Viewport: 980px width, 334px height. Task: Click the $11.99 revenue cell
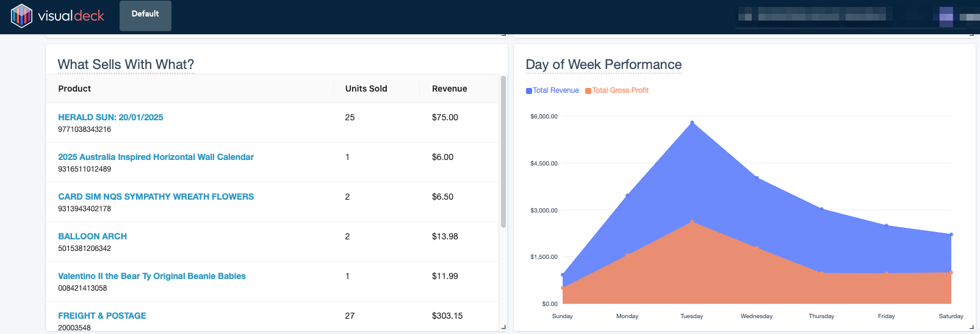point(445,276)
